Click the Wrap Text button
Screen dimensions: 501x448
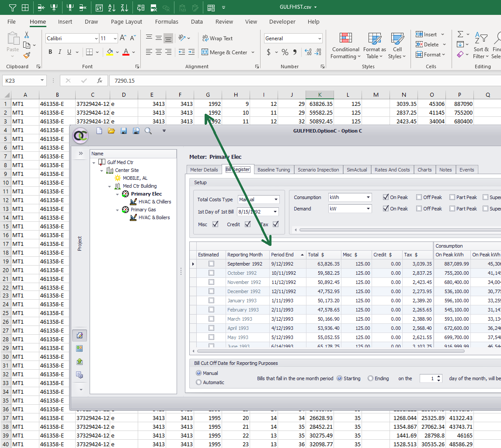pos(217,38)
